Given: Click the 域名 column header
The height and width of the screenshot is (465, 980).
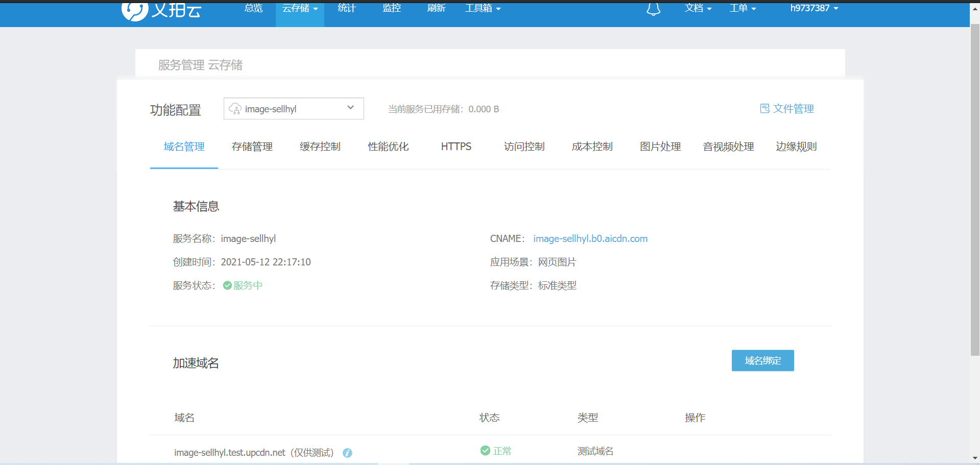Looking at the screenshot, I should pos(184,418).
